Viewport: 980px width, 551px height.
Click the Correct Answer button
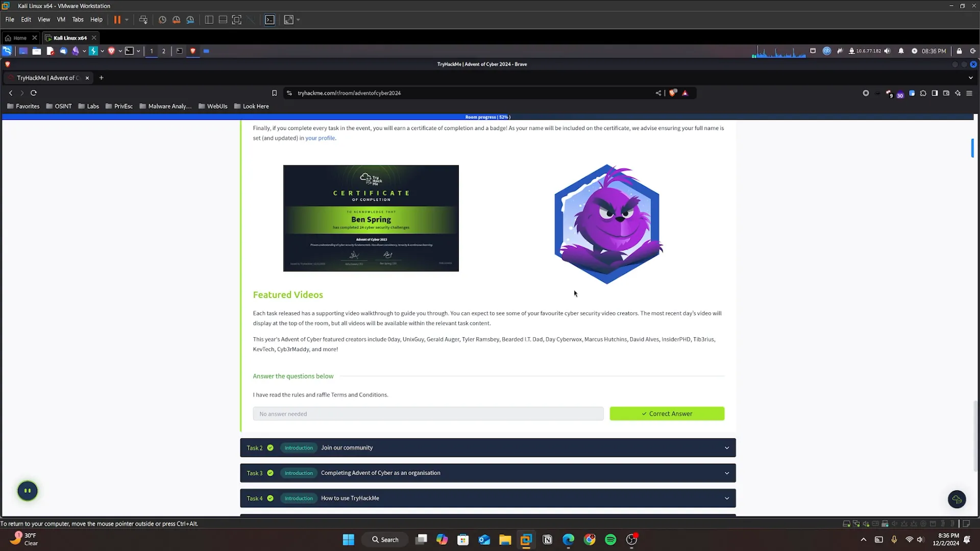[x=667, y=414]
